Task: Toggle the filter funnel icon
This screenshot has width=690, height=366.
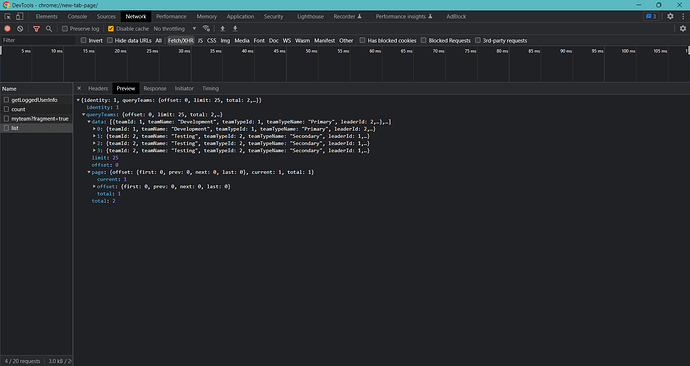Action: point(37,29)
